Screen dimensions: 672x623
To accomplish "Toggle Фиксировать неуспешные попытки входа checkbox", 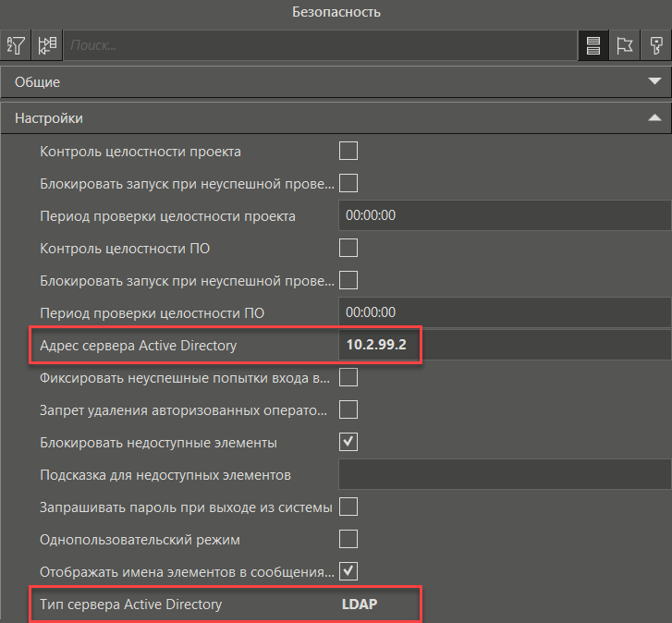I will click(348, 377).
